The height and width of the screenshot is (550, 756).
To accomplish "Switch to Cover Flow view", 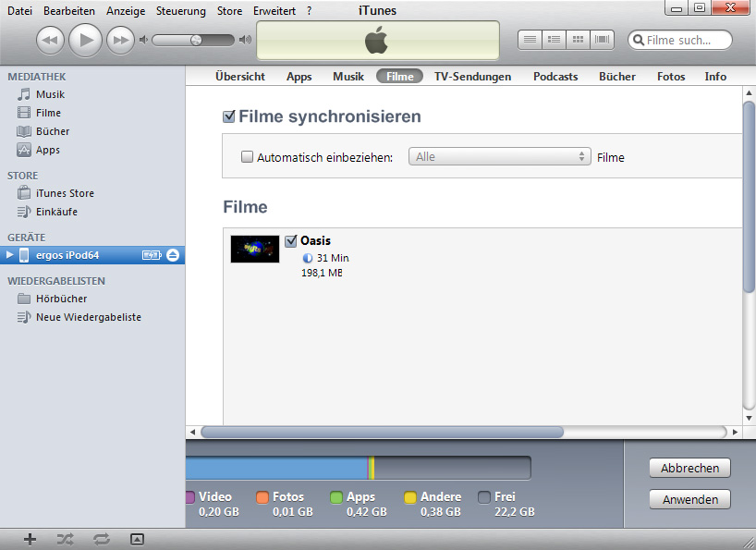I will pyautogui.click(x=603, y=40).
